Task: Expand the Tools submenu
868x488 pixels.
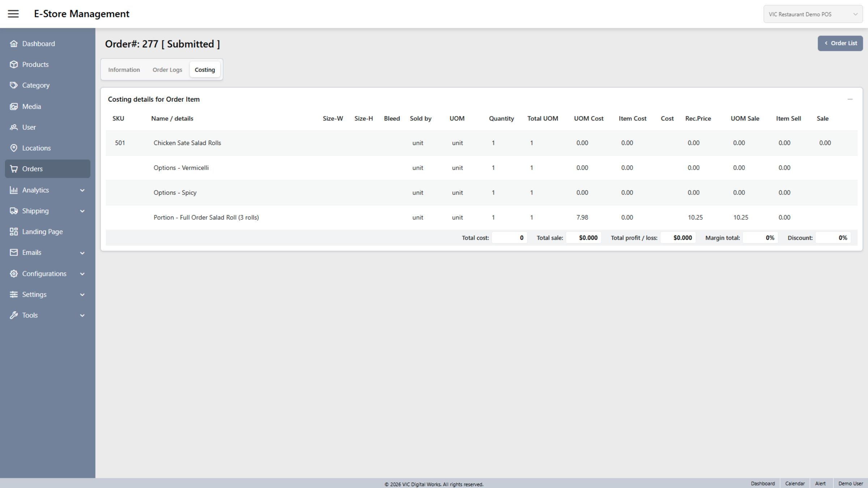Action: (x=82, y=316)
